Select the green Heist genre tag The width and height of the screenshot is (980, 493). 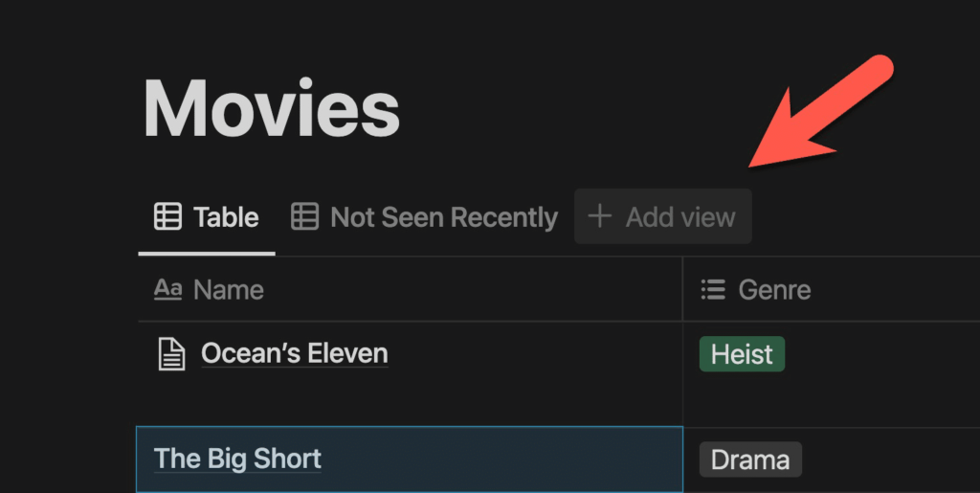tap(742, 354)
